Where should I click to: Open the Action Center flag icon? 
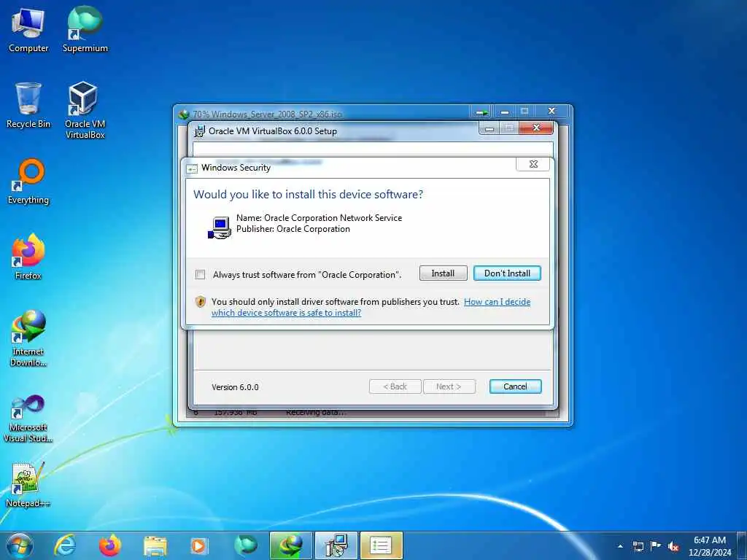click(656, 545)
